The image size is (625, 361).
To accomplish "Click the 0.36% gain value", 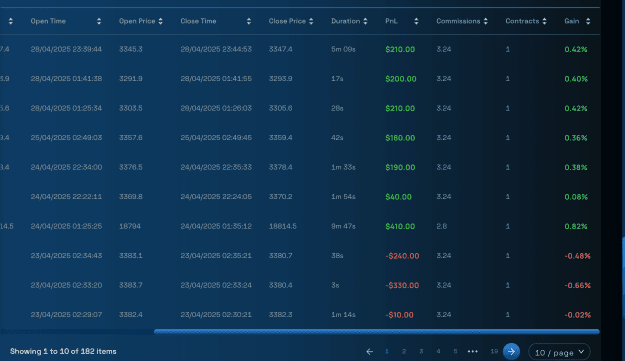I will [x=576, y=138].
